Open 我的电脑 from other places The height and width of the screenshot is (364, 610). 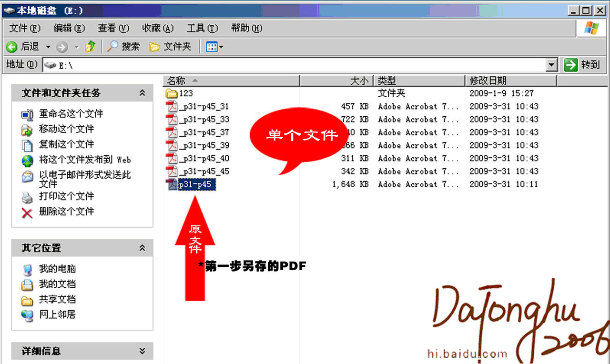57,269
